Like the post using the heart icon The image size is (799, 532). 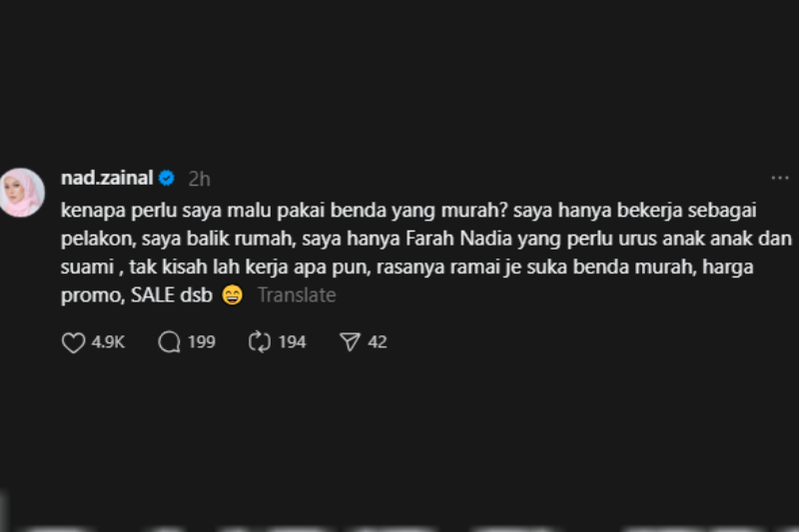coord(73,342)
